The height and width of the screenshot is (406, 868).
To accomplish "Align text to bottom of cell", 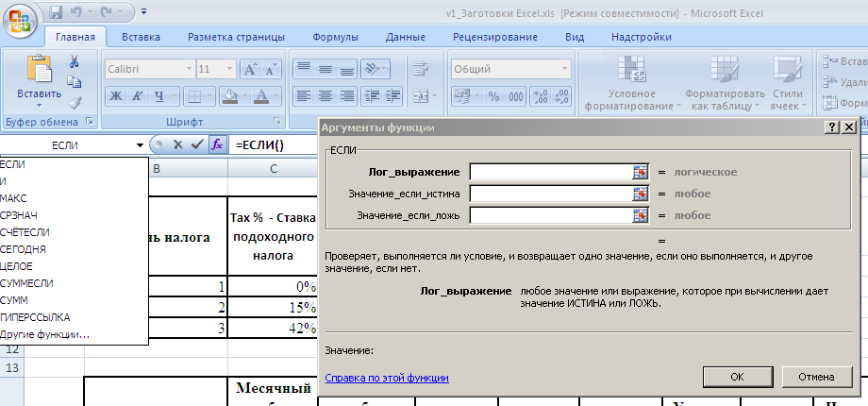I will click(x=347, y=69).
